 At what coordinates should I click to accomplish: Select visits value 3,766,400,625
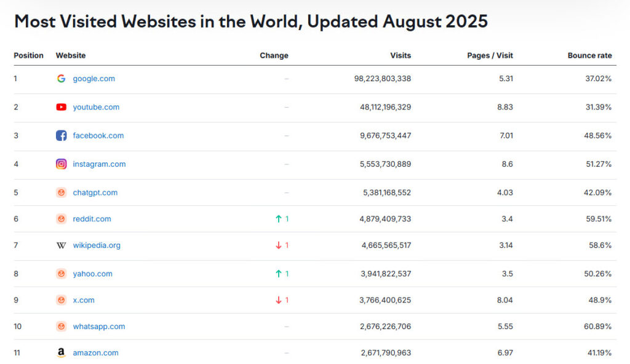[x=385, y=300]
